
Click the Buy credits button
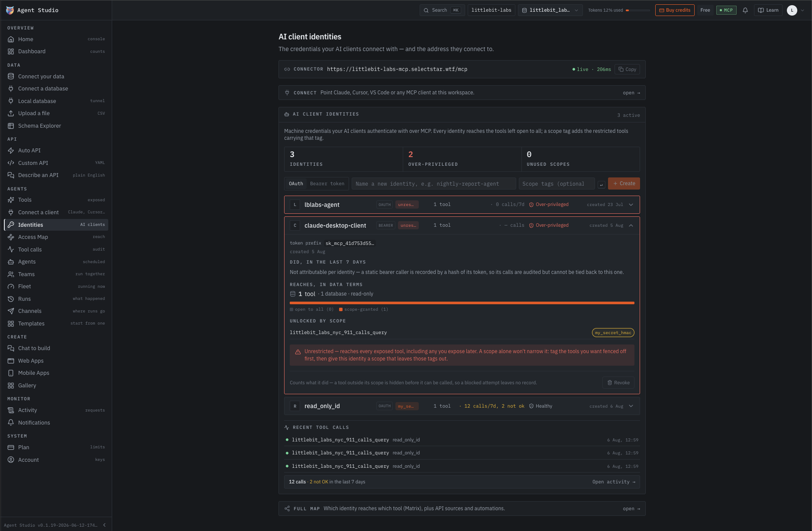coord(675,10)
